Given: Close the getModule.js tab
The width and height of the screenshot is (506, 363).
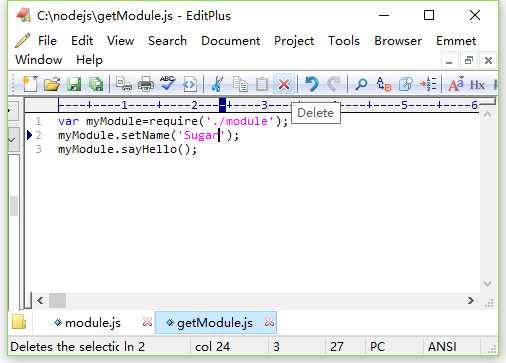Looking at the screenshot, I should click(x=269, y=322).
